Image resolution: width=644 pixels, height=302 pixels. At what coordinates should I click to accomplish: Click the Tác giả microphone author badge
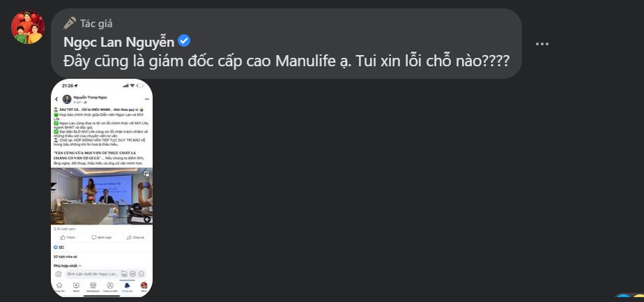pyautogui.click(x=88, y=23)
